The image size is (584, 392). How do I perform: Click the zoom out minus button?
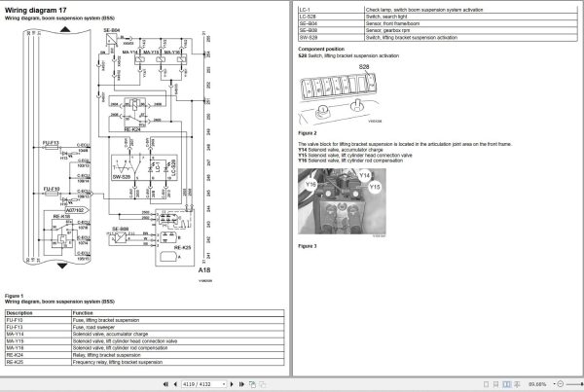click(x=561, y=384)
